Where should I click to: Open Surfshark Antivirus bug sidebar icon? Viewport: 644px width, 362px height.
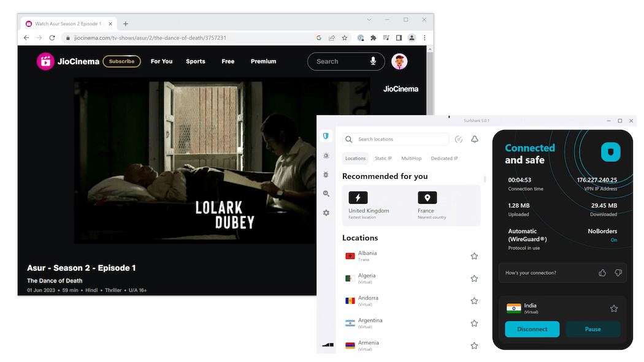click(326, 175)
